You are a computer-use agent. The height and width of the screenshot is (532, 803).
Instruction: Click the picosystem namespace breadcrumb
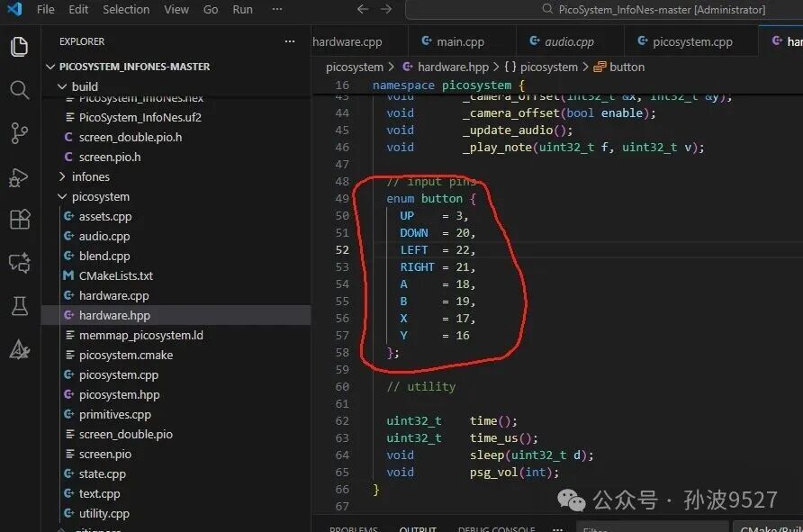(541, 68)
